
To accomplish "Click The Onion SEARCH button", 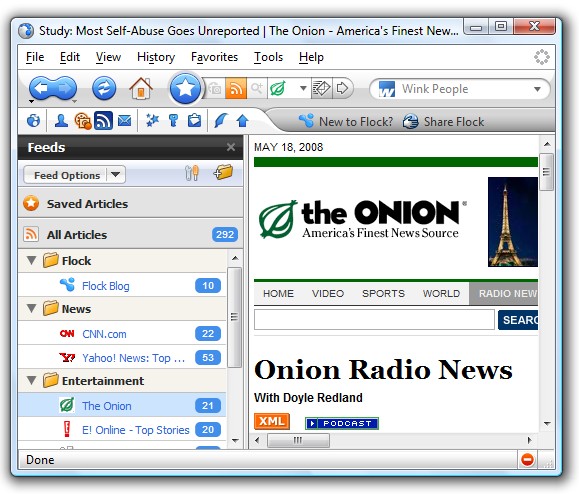I will [x=518, y=320].
